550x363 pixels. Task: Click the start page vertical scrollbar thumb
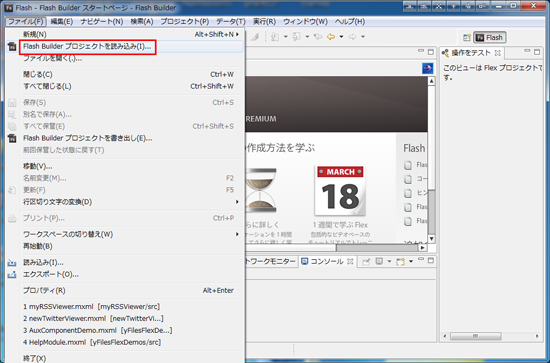click(x=431, y=211)
